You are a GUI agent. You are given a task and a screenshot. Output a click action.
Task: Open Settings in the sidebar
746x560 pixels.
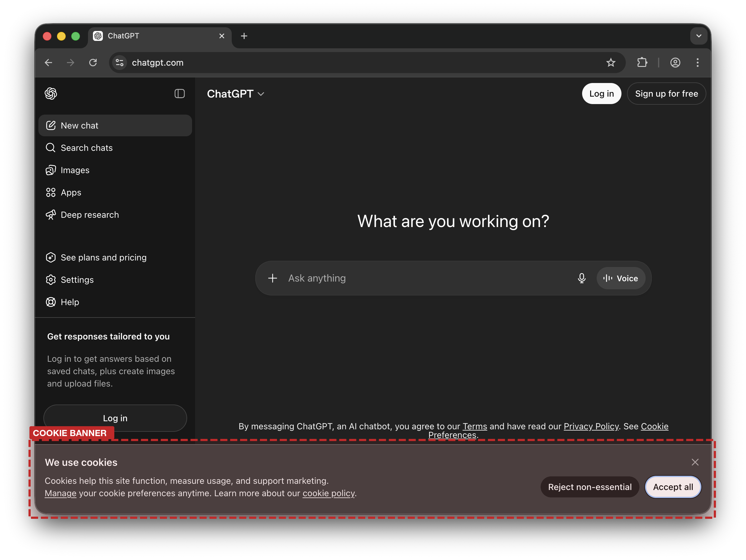click(115, 280)
